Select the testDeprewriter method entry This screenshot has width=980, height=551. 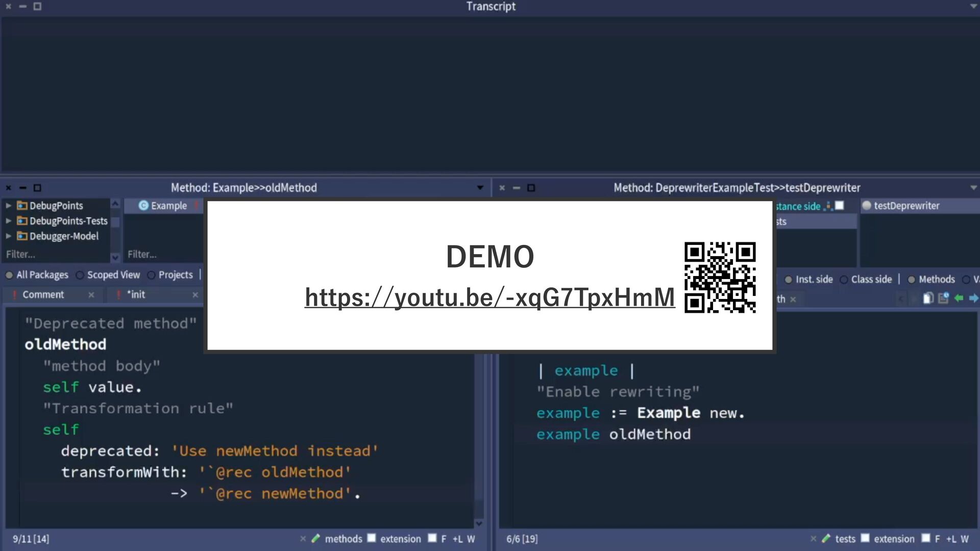(906, 206)
